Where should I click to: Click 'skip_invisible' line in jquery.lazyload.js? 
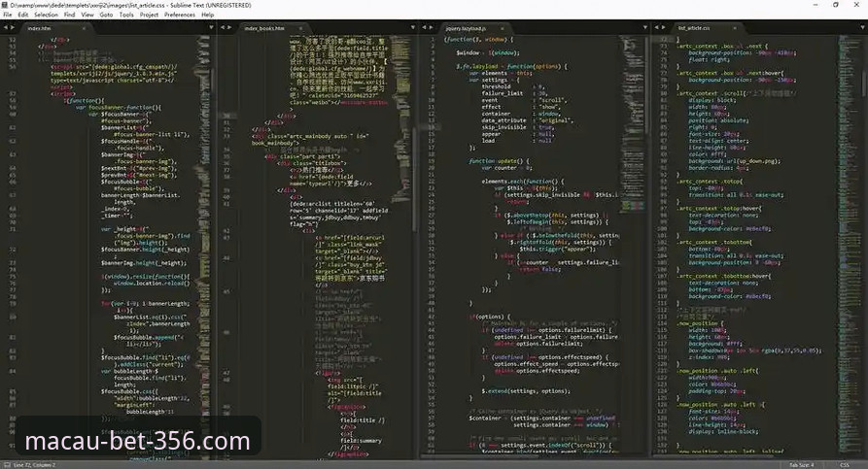pos(517,127)
